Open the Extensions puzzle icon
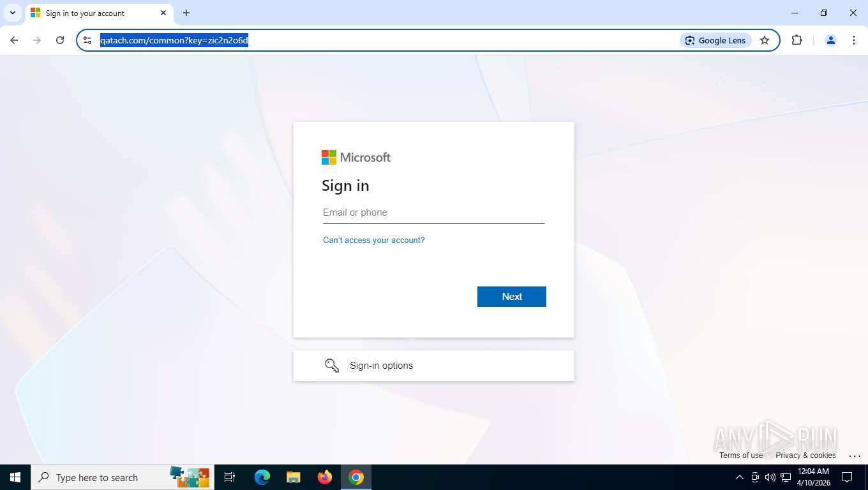868x490 pixels. pos(797,40)
